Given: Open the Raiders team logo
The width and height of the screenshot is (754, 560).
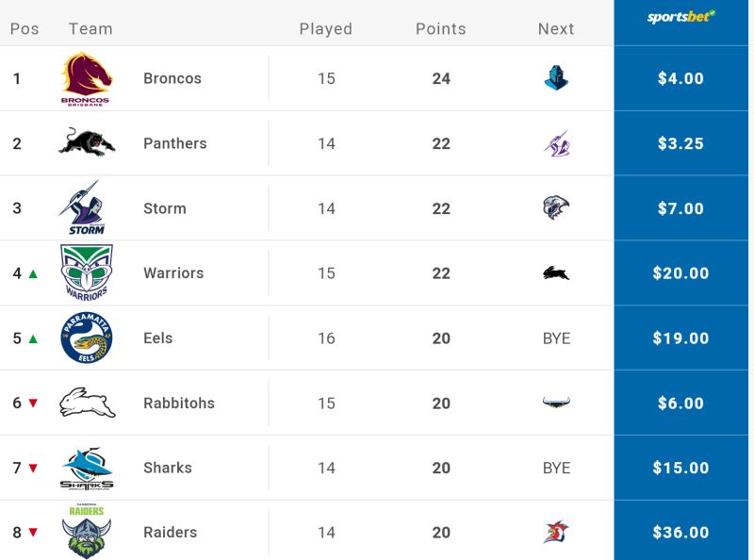Looking at the screenshot, I should click(x=87, y=532).
